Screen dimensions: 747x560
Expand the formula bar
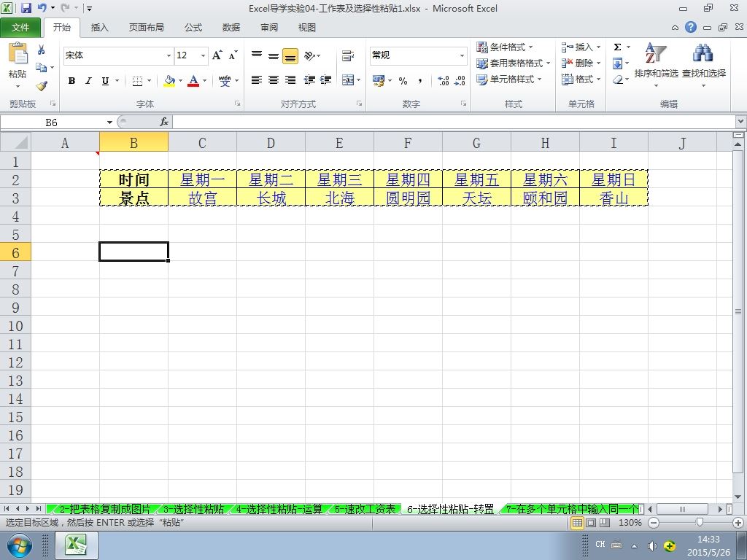tap(741, 122)
